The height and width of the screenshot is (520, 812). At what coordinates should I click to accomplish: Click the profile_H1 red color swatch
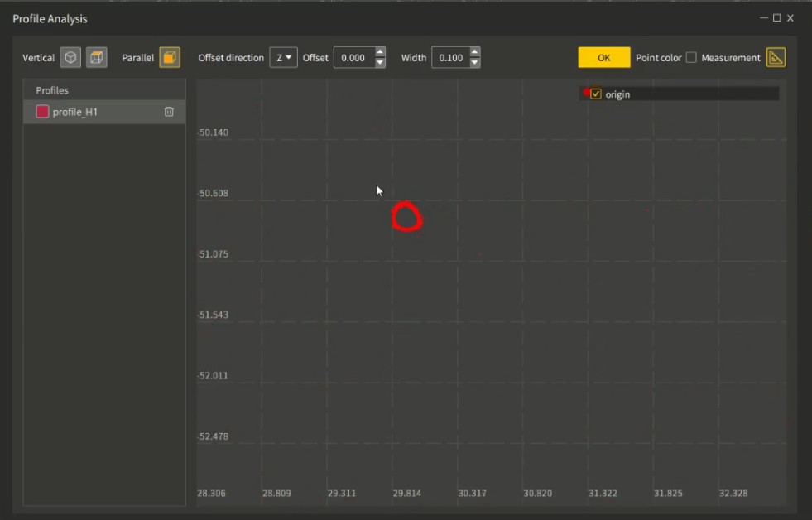click(42, 112)
